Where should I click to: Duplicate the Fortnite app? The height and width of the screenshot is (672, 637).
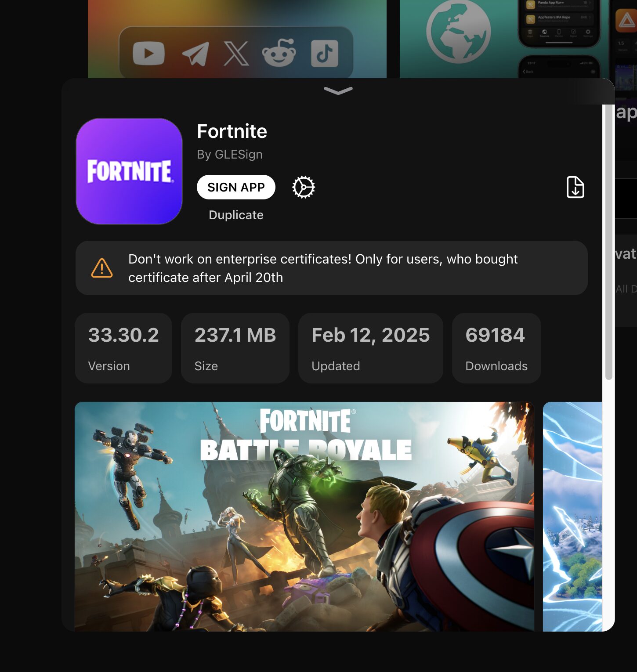click(235, 215)
